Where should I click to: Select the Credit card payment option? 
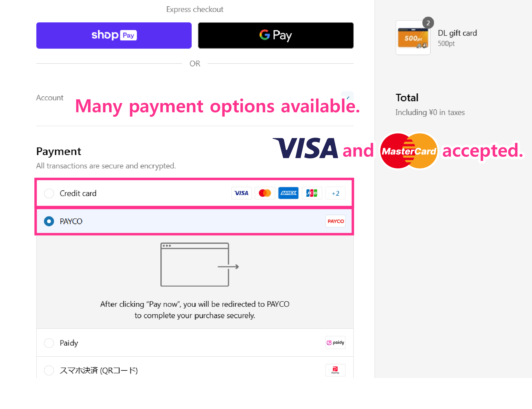49,193
